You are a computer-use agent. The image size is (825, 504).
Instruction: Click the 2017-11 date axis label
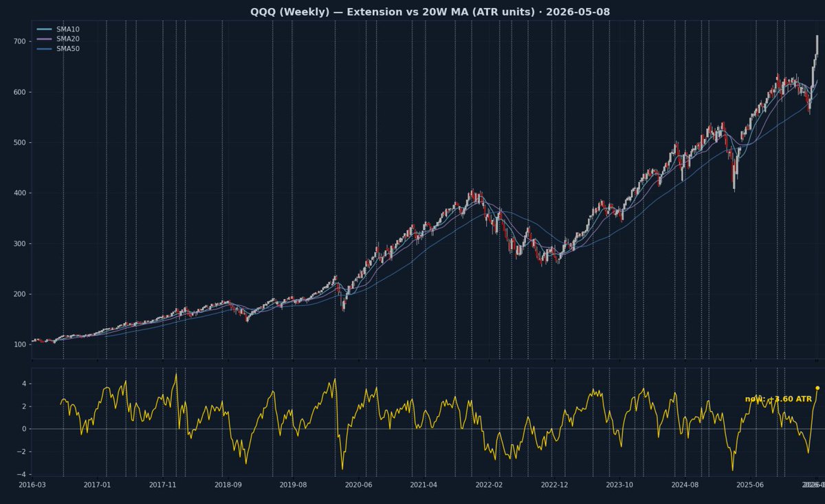162,485
